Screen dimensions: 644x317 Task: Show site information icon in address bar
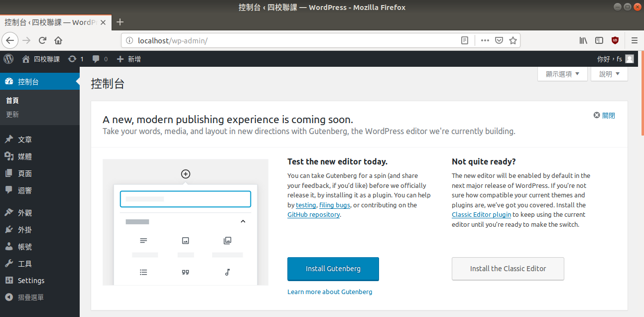click(x=129, y=40)
